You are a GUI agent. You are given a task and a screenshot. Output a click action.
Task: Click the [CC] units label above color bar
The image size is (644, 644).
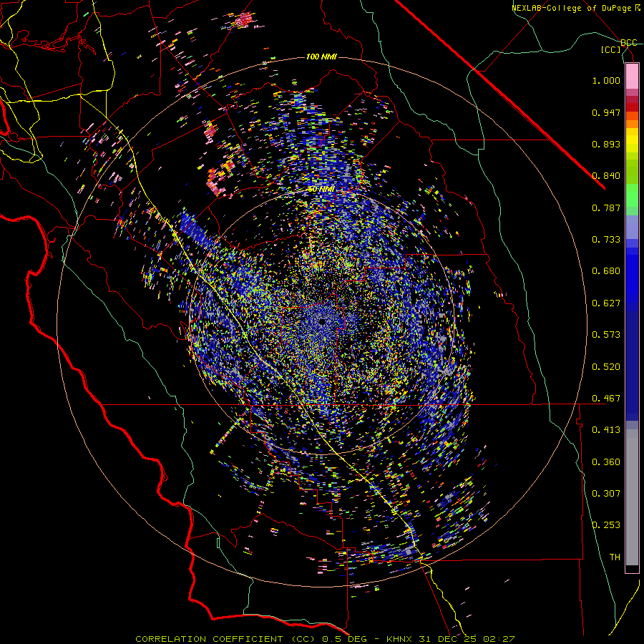click(x=610, y=49)
